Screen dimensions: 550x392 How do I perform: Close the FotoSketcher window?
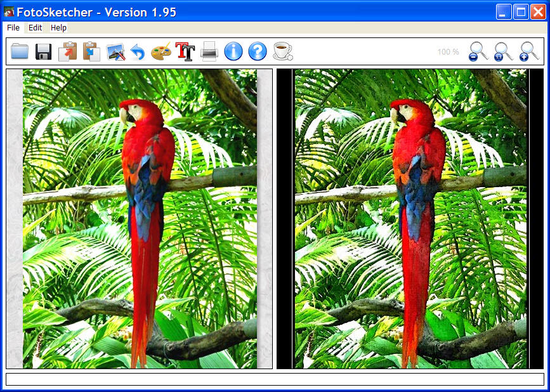tap(538, 12)
